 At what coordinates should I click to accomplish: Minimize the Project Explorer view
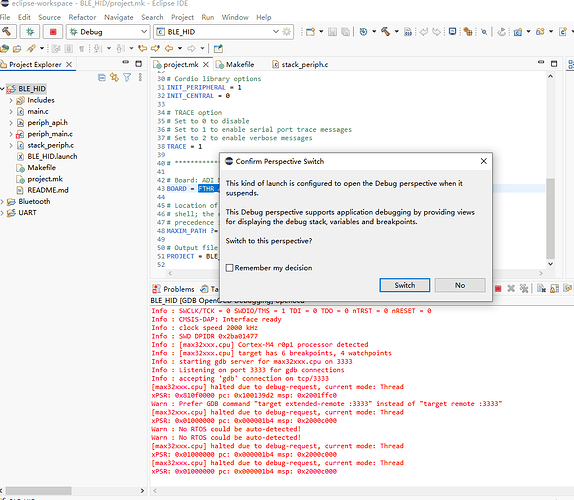(x=126, y=63)
